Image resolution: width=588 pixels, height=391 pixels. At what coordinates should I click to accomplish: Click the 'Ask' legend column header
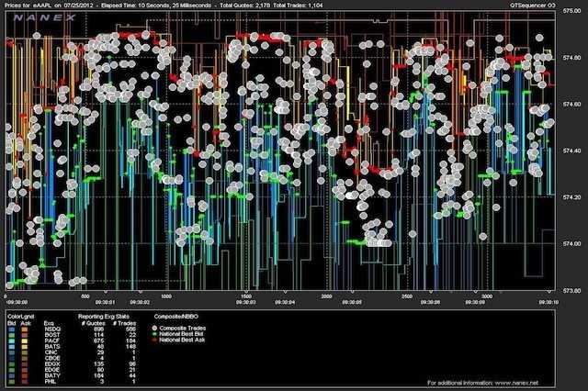point(26,324)
